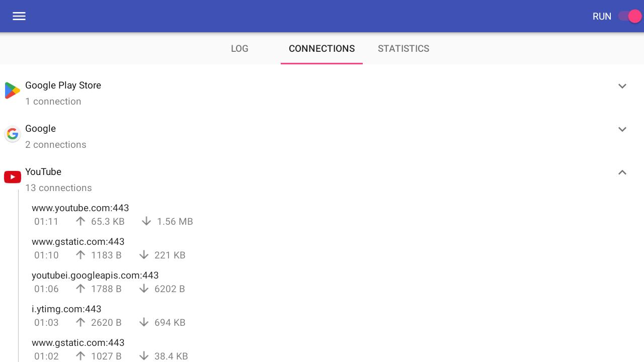The image size is (644, 362).
Task: Switch to the LOG tab
Action: click(x=239, y=49)
